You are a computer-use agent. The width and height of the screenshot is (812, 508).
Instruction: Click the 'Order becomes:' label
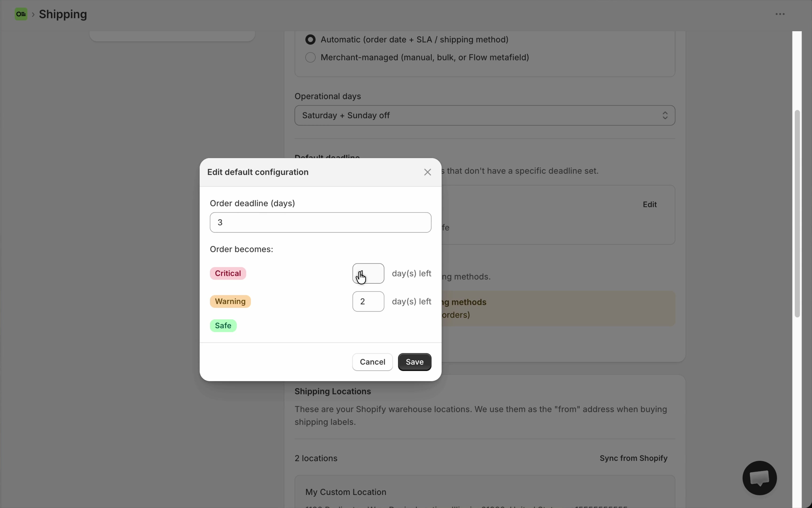[x=241, y=249]
